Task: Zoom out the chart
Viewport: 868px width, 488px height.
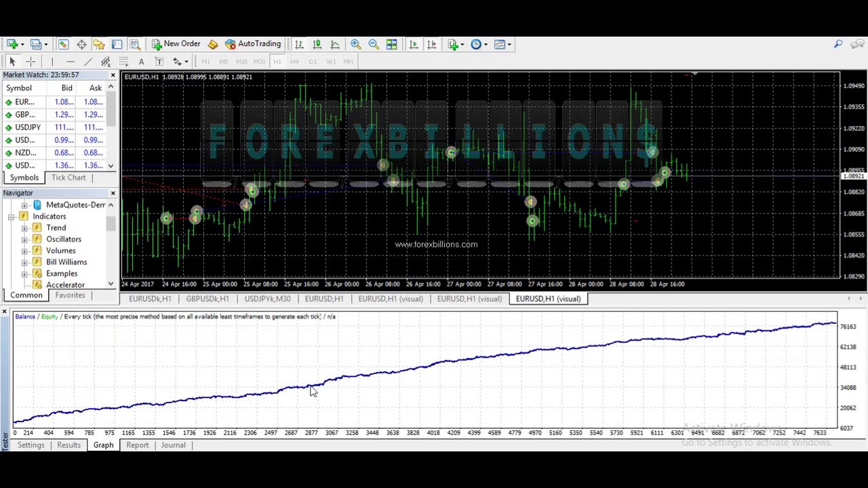Action: [x=374, y=44]
